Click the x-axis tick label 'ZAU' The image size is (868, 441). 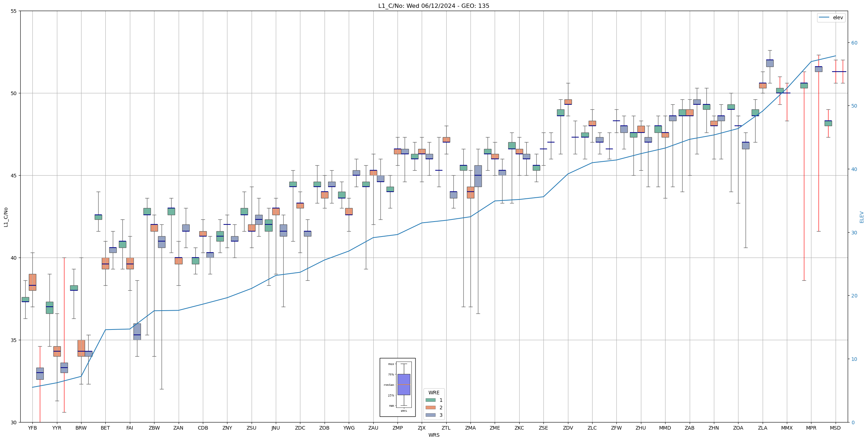click(373, 428)
